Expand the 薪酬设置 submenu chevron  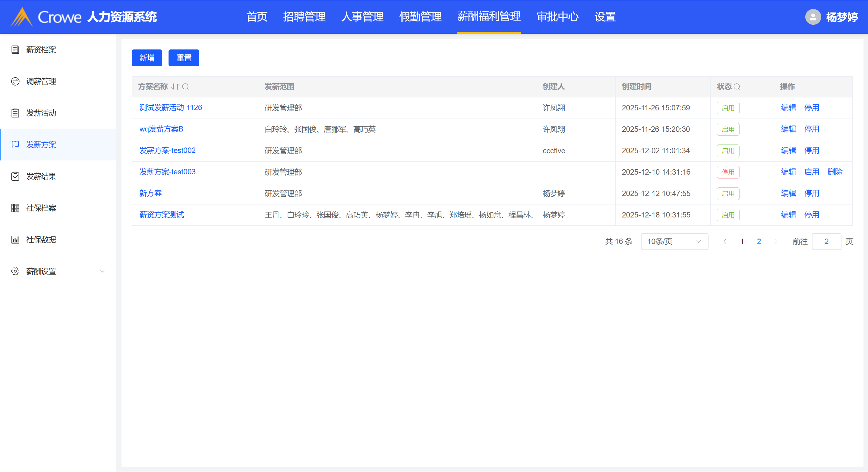pos(102,271)
